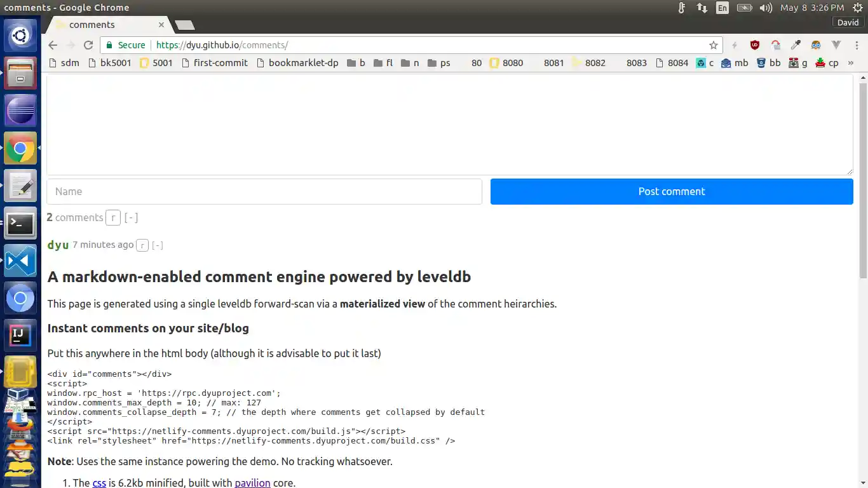Enable the uBlock Origin extension
Viewport: 868px width, 488px height.
pos(755,45)
